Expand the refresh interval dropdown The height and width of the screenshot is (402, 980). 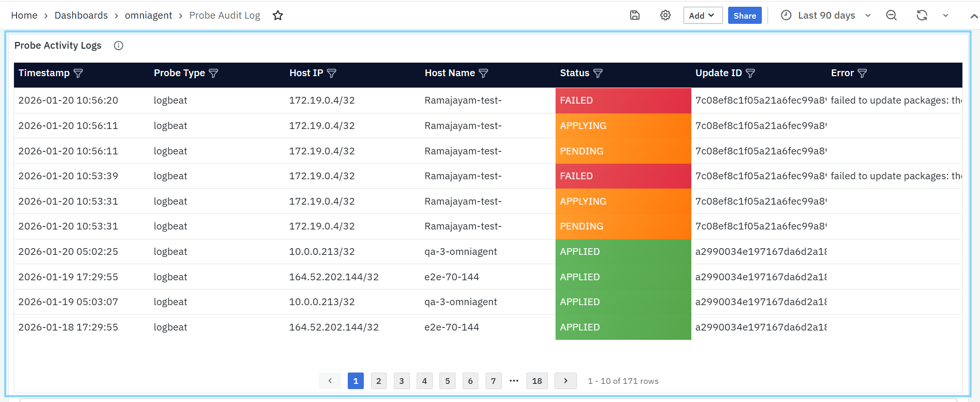click(x=946, y=16)
